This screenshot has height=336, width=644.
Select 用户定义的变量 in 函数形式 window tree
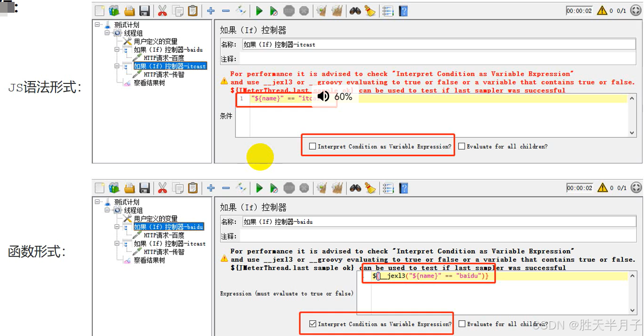[x=156, y=219]
